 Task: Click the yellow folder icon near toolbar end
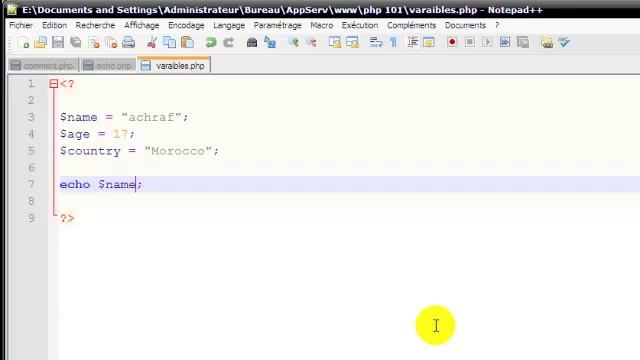(x=547, y=42)
